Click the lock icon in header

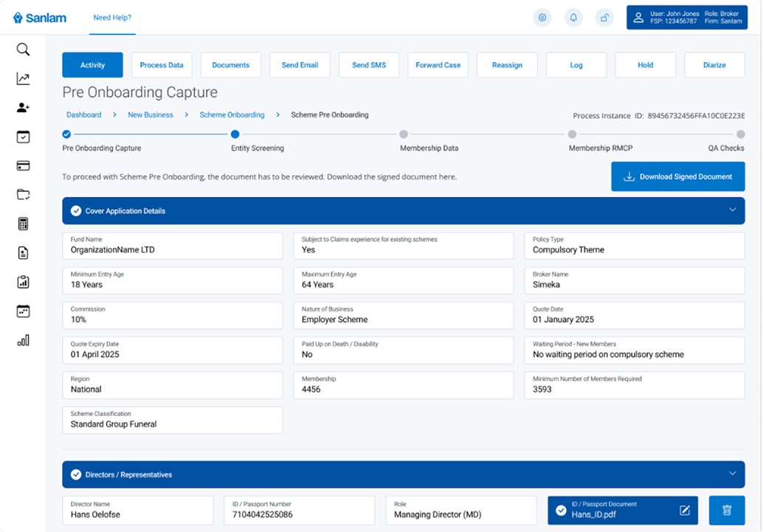pyautogui.click(x=604, y=18)
